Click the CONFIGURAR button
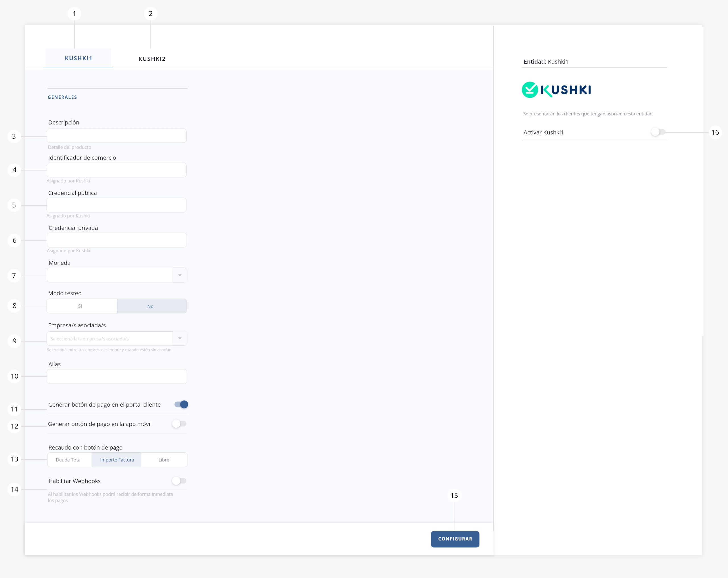The height and width of the screenshot is (578, 728). click(455, 539)
